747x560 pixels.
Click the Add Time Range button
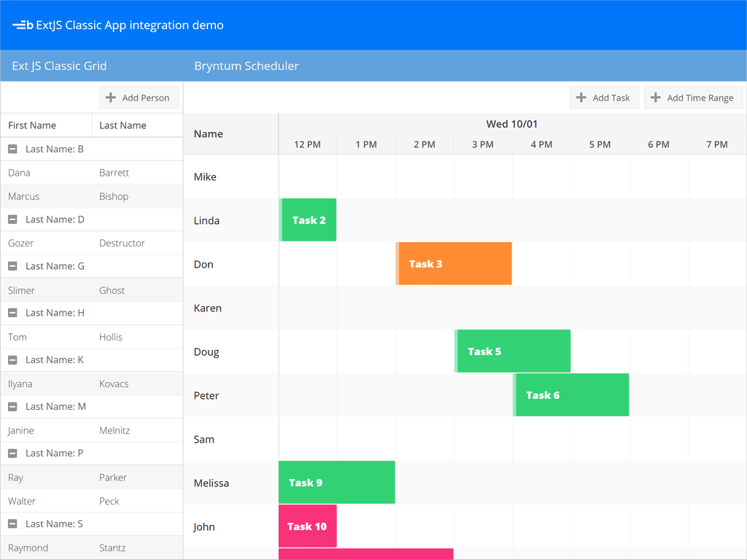tap(693, 97)
